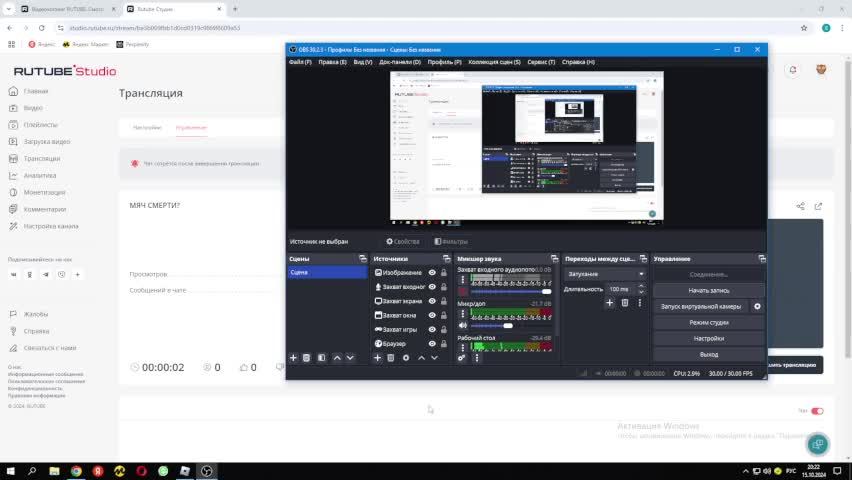Add a transition with the plus icon
The image size is (852, 480).
coord(610,303)
